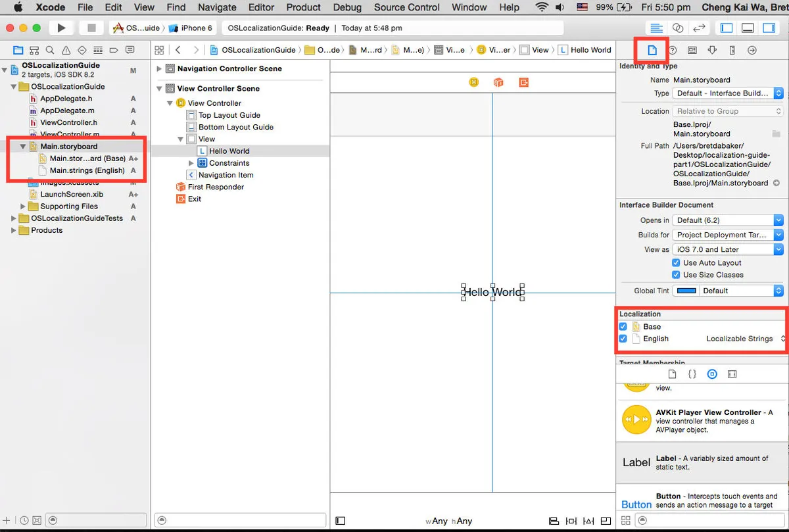Expand the Supporting Files group
Viewport: 789px width, 532px height.
[23, 206]
